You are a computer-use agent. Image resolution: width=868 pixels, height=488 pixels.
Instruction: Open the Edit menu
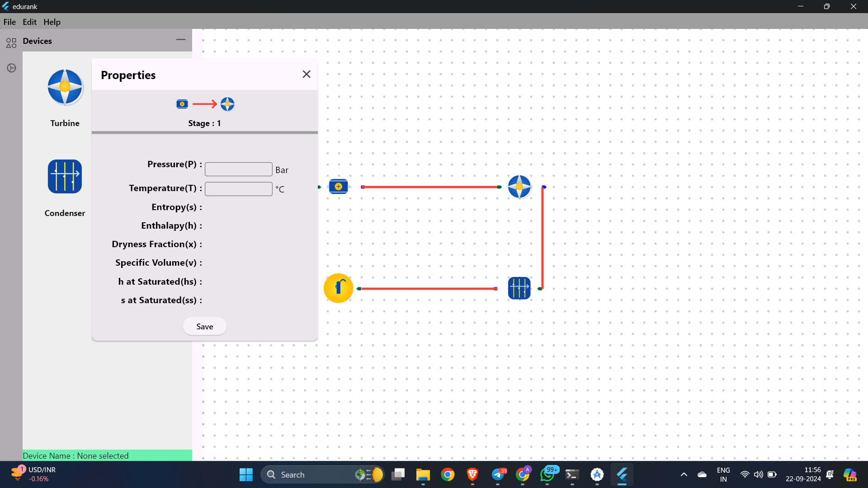[x=30, y=22]
